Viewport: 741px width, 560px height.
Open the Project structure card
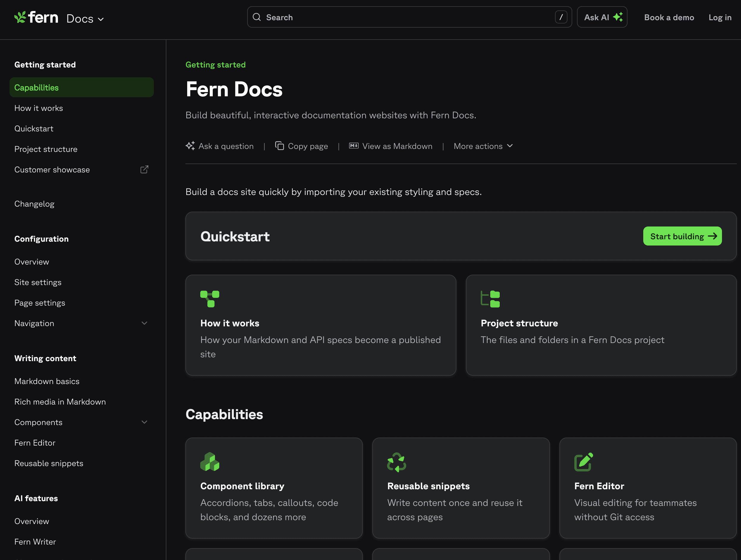[601, 325]
